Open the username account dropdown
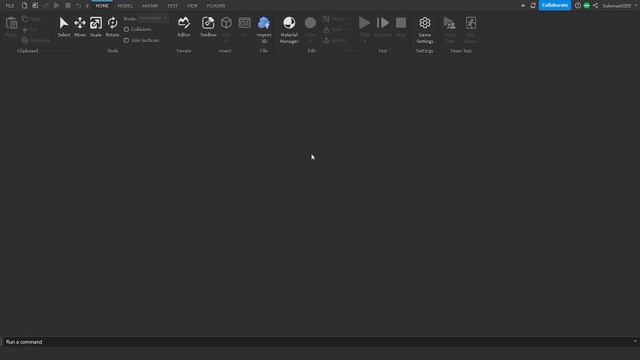640x360 pixels. click(620, 6)
